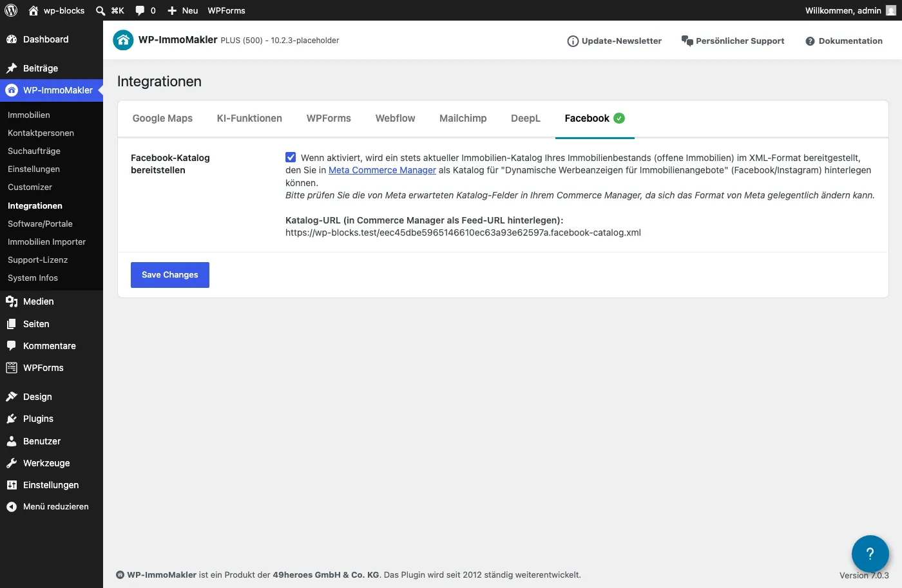Select the Webflow tab
This screenshot has width=902, height=588.
tap(395, 119)
